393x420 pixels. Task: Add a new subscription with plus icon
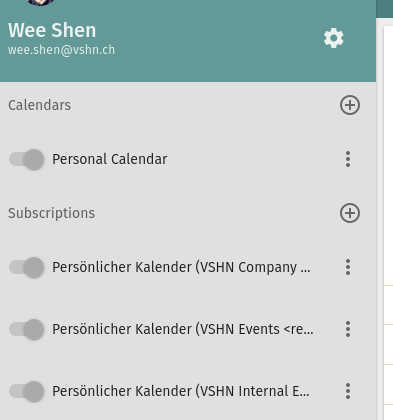(350, 213)
